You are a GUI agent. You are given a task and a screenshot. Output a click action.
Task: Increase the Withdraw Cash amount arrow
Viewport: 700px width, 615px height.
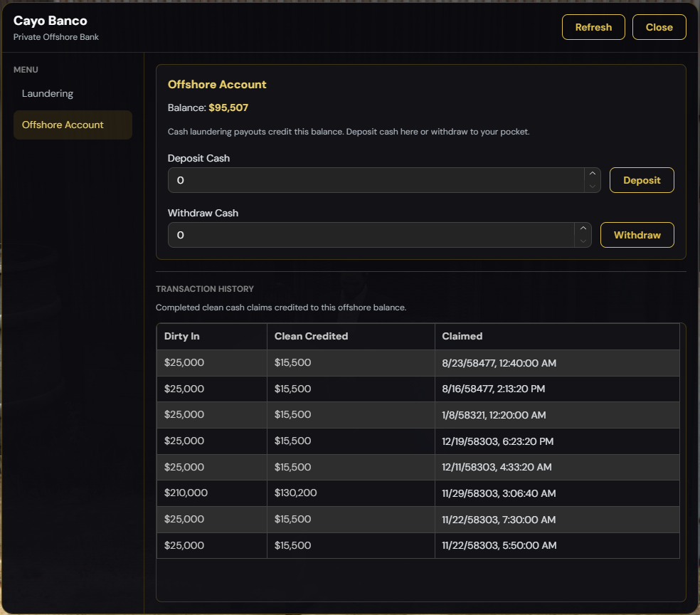tap(583, 228)
